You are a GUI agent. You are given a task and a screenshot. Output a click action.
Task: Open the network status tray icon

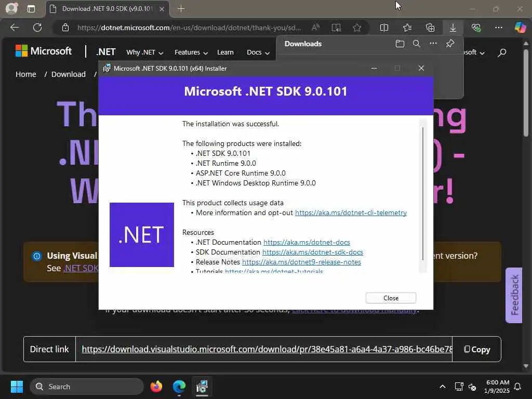click(x=459, y=387)
